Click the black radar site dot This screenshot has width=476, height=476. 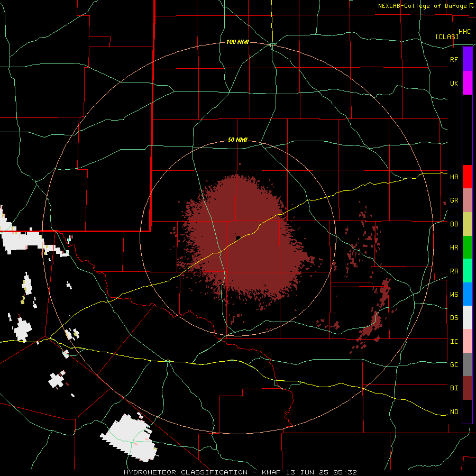238,237
